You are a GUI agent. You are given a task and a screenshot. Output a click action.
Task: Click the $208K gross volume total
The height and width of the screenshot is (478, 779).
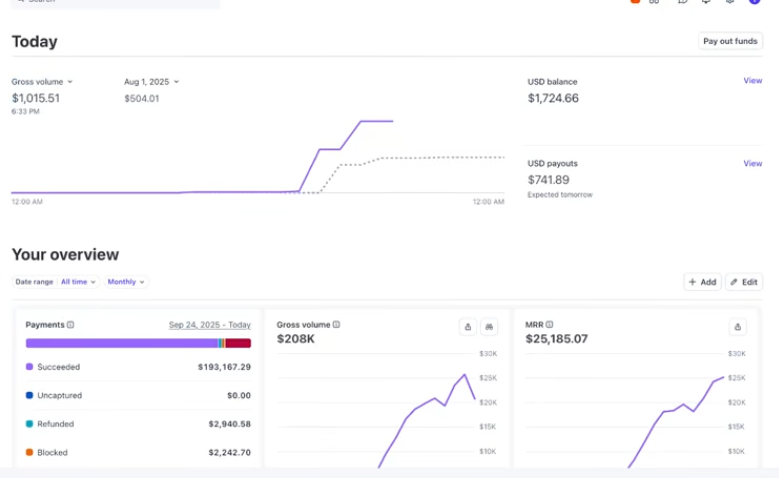click(x=296, y=339)
